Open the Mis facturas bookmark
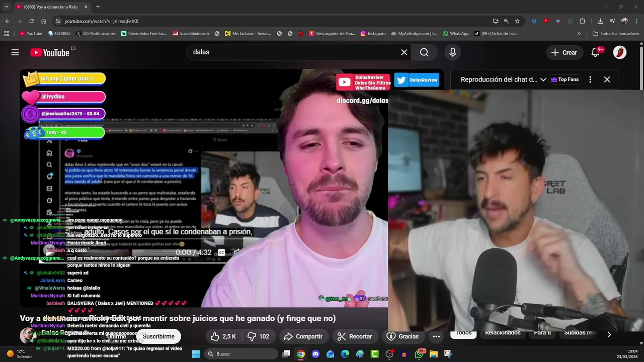 (248, 34)
